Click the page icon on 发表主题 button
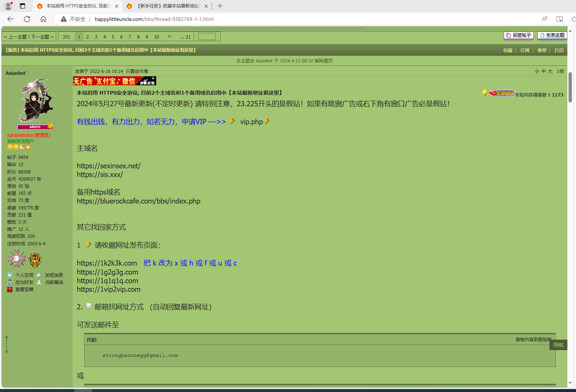The height and width of the screenshot is (392, 576). [542, 35]
